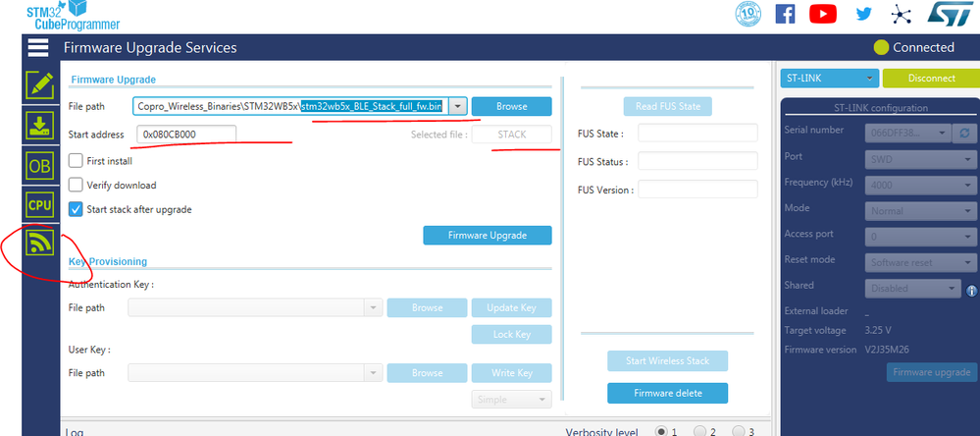
Task: Open the Frequency (kHz) dropdown
Action: point(921,186)
